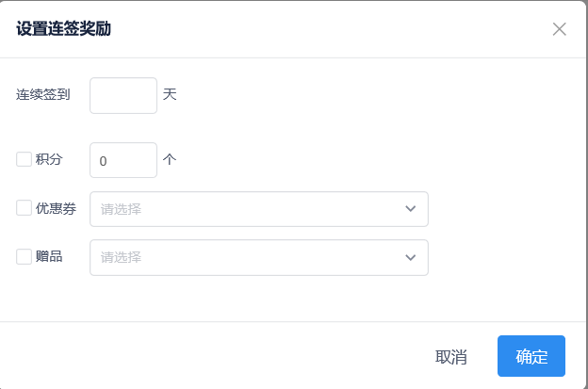588x389 pixels.
Task: Click the 连续签到 days input box
Action: (x=123, y=95)
